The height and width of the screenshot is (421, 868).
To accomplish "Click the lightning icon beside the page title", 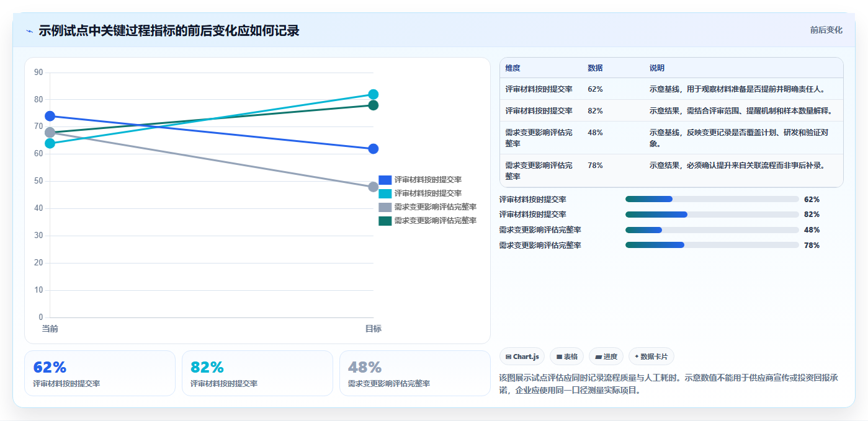I will pos(29,31).
